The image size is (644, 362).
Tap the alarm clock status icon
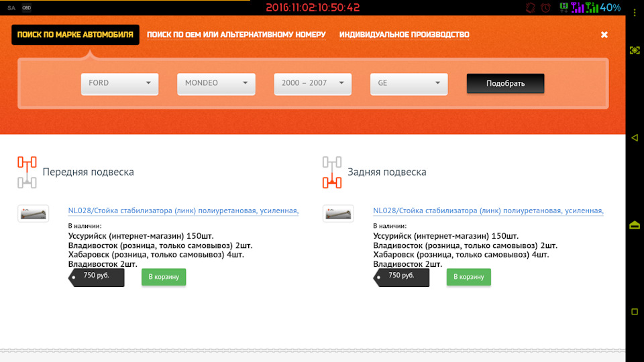[x=546, y=7]
